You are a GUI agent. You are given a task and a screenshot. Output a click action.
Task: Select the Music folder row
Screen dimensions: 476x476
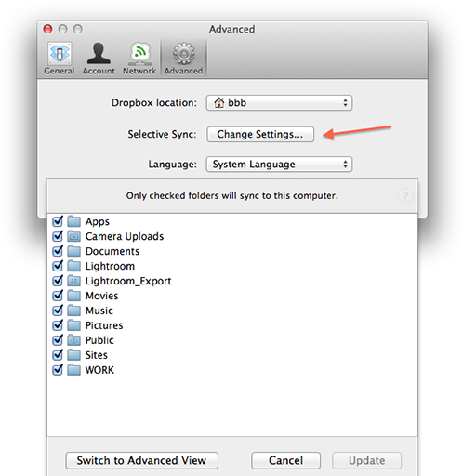click(232, 311)
